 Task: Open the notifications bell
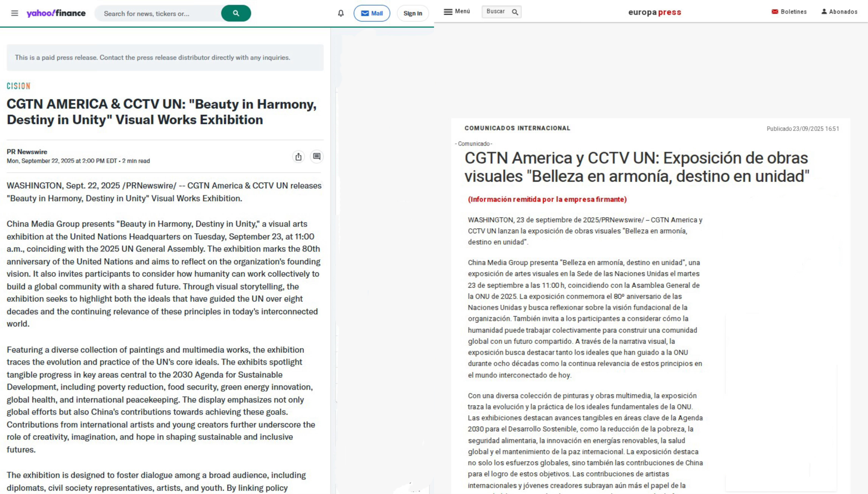click(341, 13)
